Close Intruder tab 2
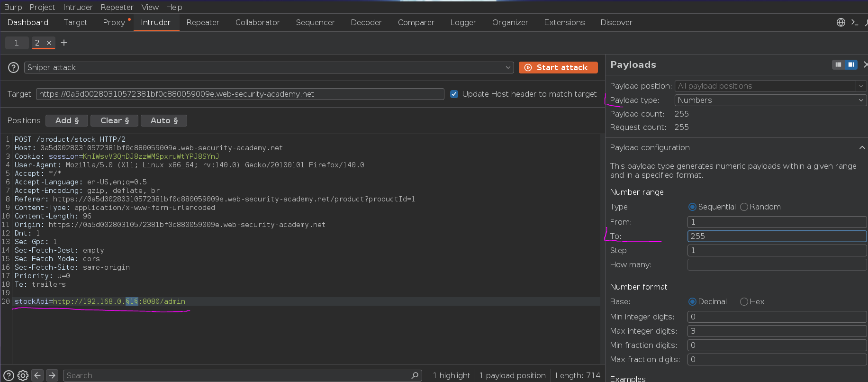The image size is (868, 382). pyautogui.click(x=49, y=43)
